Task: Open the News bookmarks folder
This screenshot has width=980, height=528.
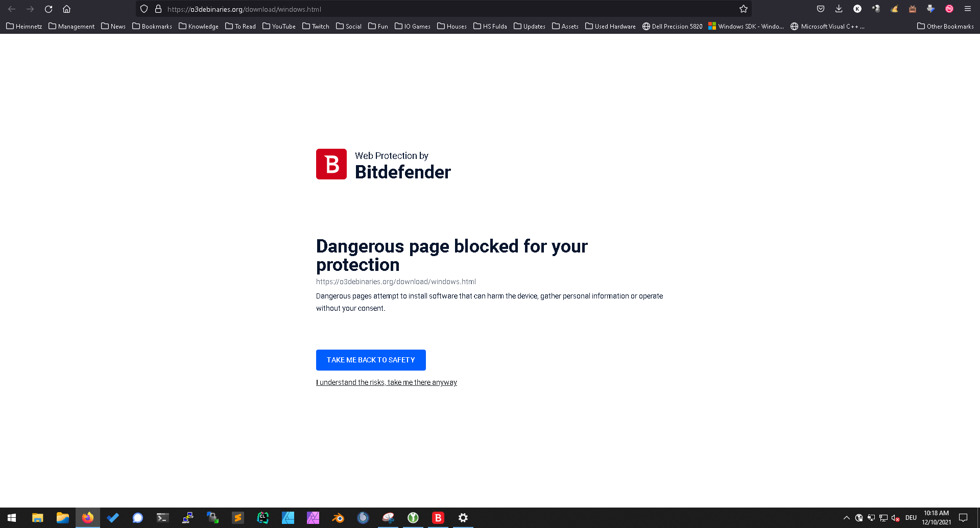Action: pyautogui.click(x=113, y=26)
